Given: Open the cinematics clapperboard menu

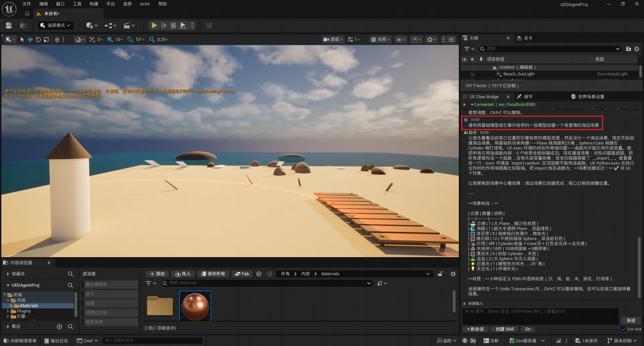Looking at the screenshot, I should [x=129, y=25].
